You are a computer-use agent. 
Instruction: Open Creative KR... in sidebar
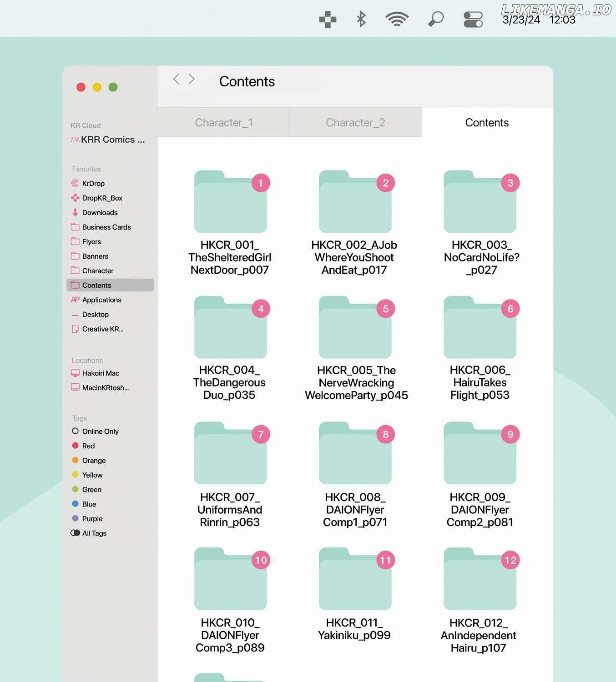click(x=110, y=329)
